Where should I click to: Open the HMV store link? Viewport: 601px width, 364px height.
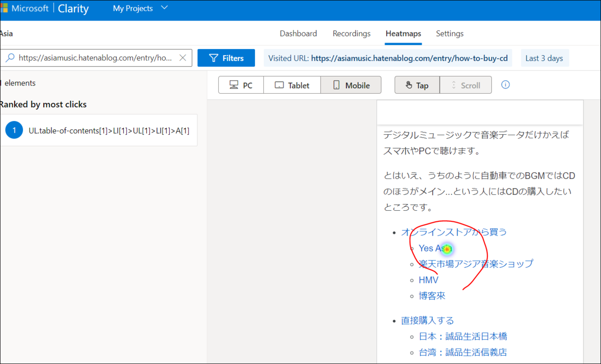pyautogui.click(x=428, y=279)
